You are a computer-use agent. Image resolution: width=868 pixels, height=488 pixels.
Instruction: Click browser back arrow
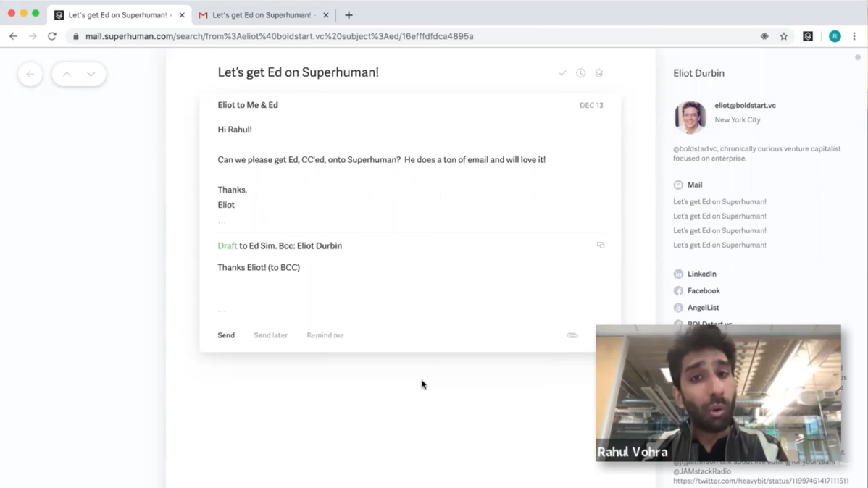13,36
